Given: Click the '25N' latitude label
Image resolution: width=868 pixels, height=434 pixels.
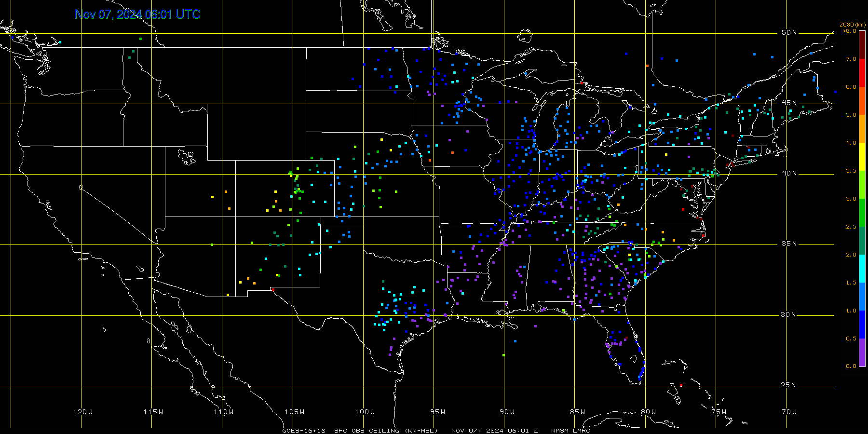Looking at the screenshot, I should (789, 385).
